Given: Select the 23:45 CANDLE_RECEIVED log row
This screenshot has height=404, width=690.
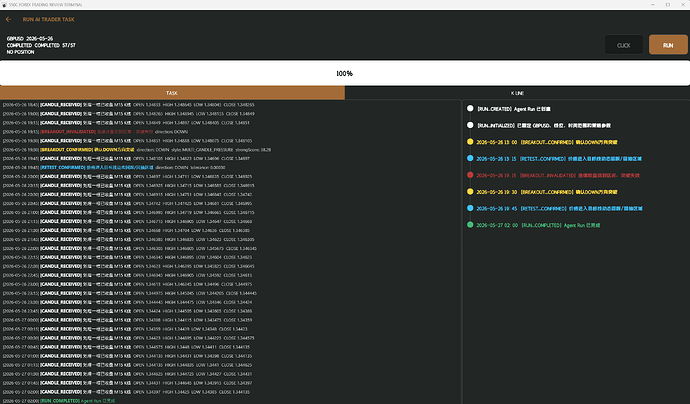Looking at the screenshot, I should 128,311.
